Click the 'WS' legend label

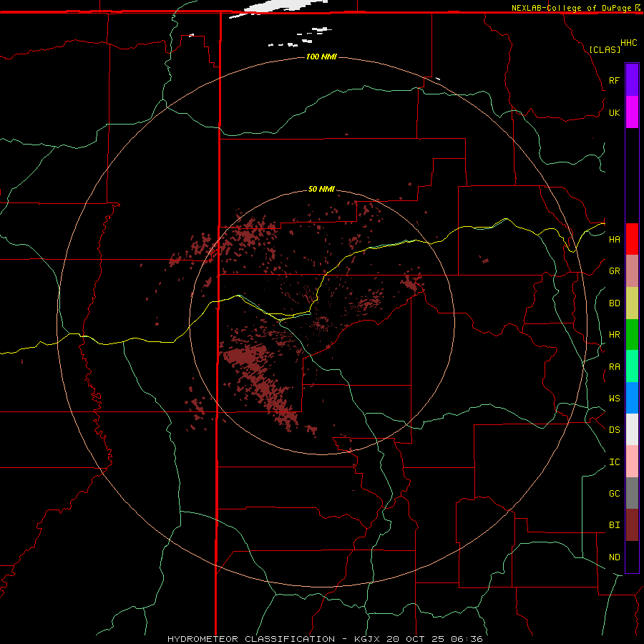(614, 399)
